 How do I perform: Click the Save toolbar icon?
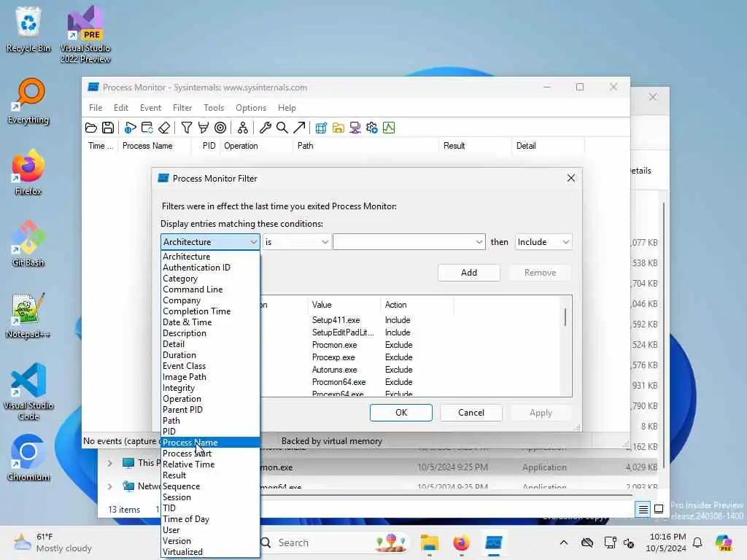pyautogui.click(x=108, y=128)
